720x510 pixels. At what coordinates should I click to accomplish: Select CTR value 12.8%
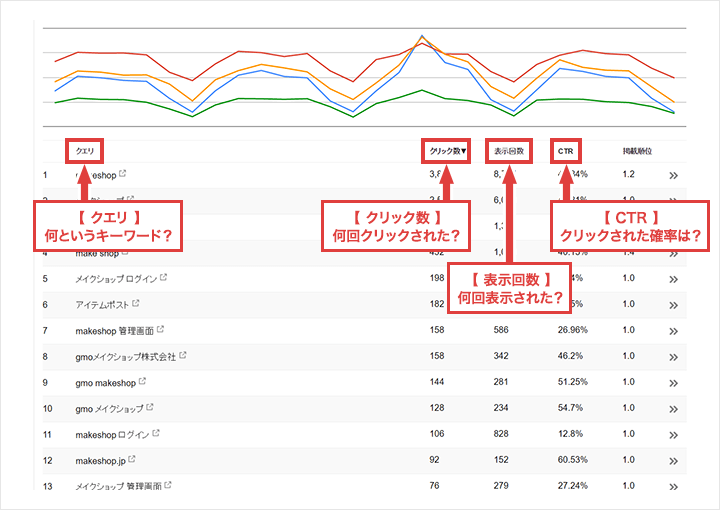[x=570, y=433]
